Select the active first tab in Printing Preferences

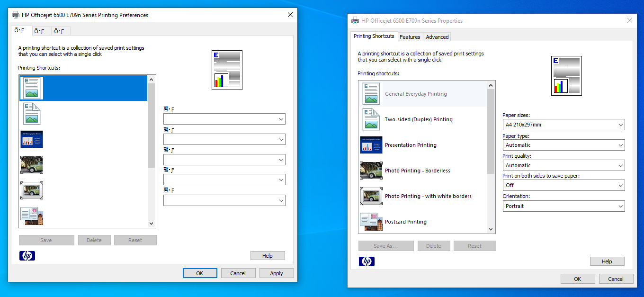[20, 31]
